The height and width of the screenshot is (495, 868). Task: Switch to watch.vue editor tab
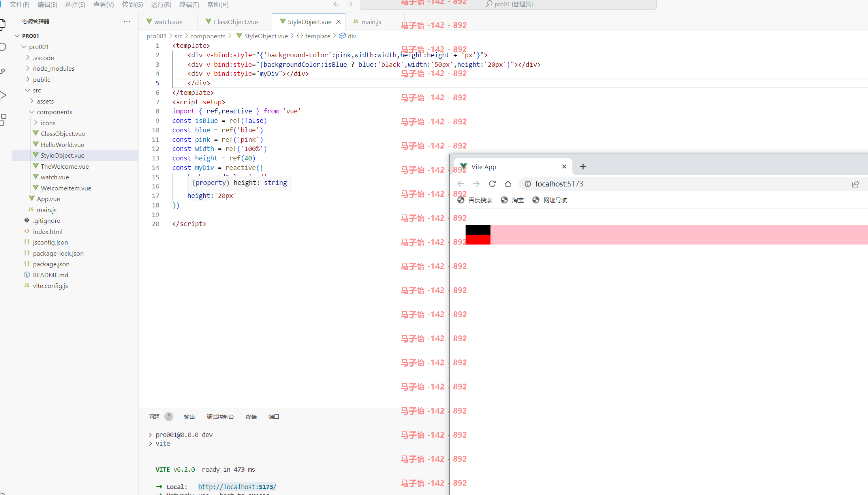click(x=168, y=22)
